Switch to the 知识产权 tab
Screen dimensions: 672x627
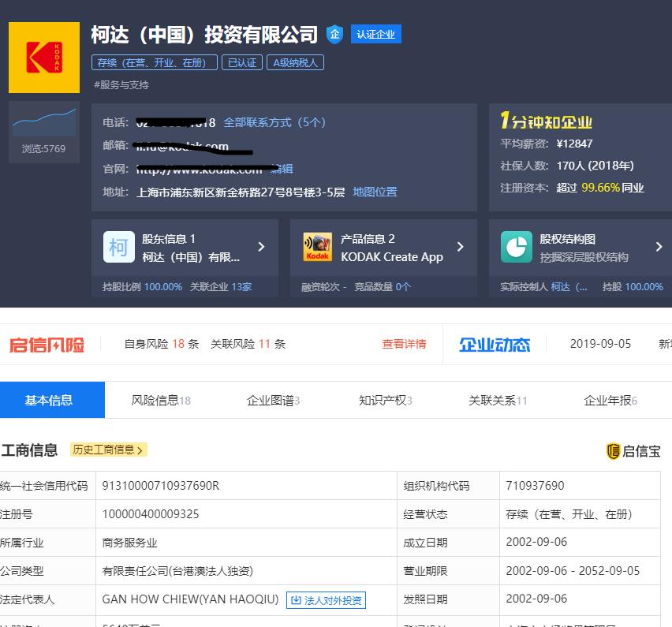click(x=385, y=401)
